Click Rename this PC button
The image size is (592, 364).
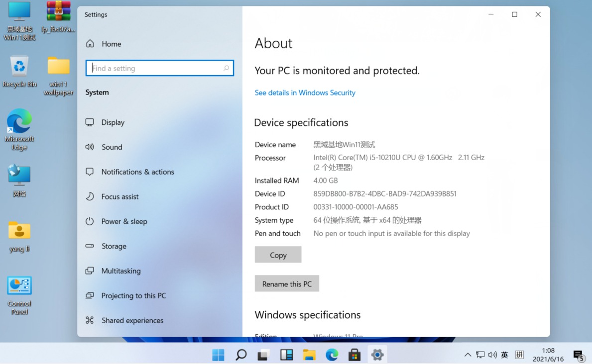point(287,283)
